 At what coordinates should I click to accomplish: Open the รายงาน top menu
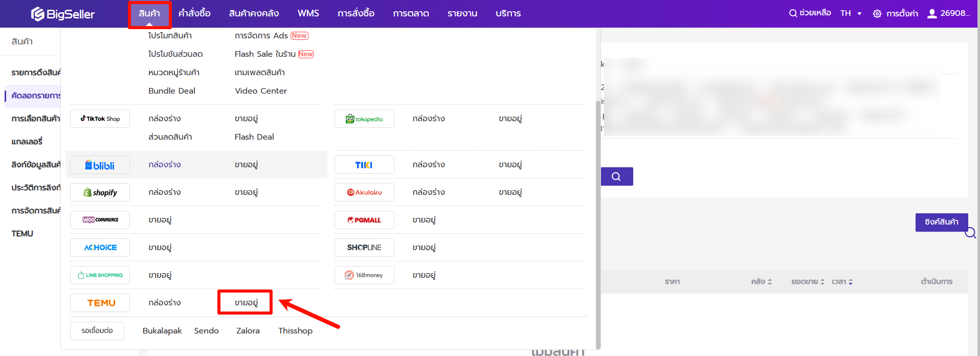462,13
